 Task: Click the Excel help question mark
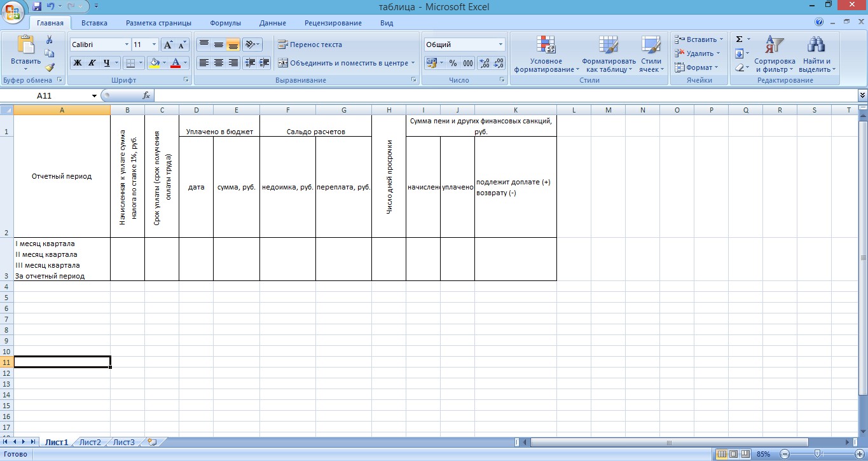(819, 22)
